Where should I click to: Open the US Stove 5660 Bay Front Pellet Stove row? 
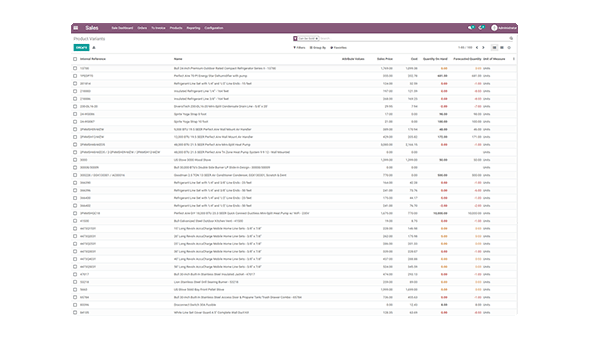pyautogui.click(x=294, y=290)
